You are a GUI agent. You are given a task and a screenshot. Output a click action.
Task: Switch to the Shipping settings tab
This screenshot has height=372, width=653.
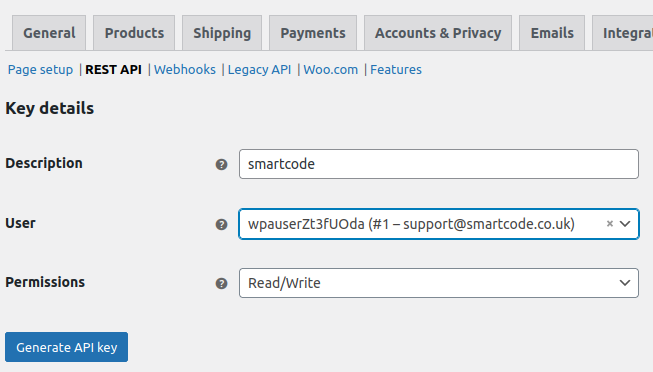point(222,33)
